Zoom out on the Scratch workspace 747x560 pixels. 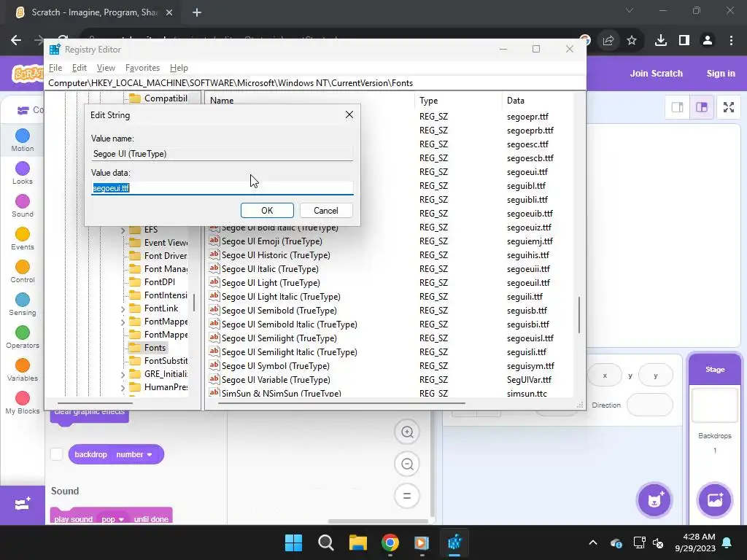407,464
